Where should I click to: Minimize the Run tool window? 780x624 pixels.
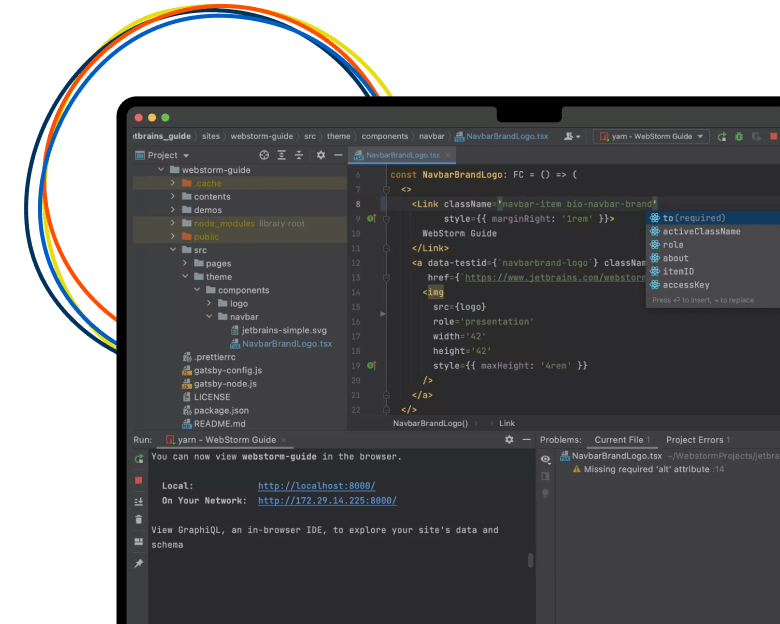[x=527, y=439]
